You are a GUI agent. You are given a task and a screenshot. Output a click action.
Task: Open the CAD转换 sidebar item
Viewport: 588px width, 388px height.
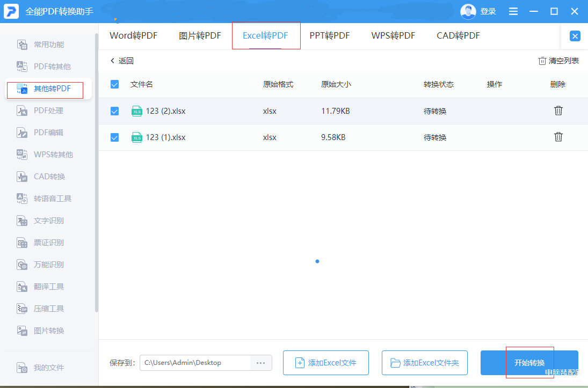(41, 176)
